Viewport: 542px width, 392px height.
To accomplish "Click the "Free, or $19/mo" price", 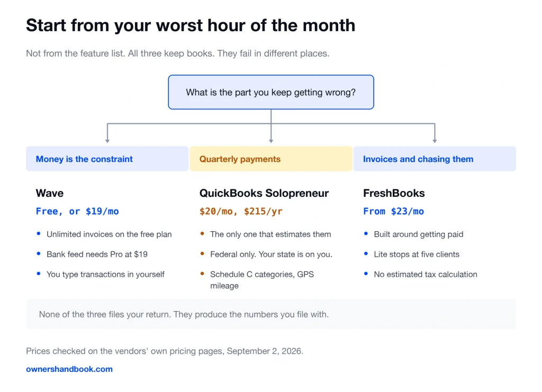I will click(x=77, y=212).
